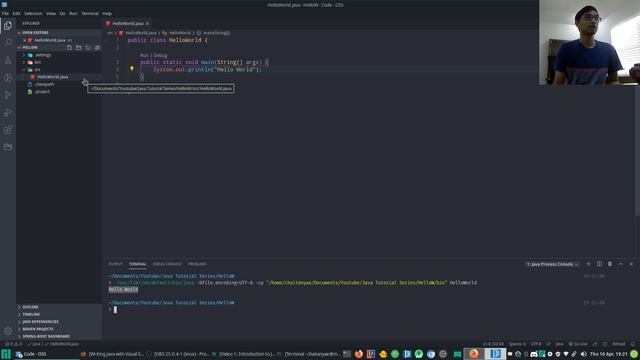Open the Source Control view icon
This screenshot has height=360, width=640.
[x=8, y=95]
